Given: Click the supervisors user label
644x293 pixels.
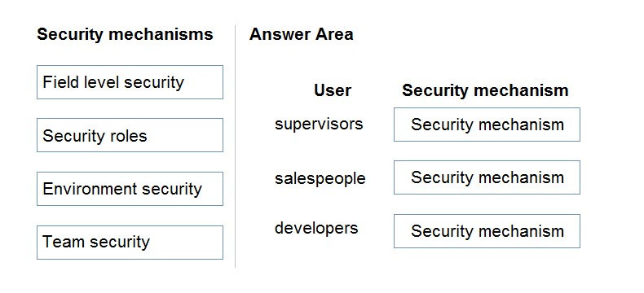Looking at the screenshot, I should click(319, 124).
